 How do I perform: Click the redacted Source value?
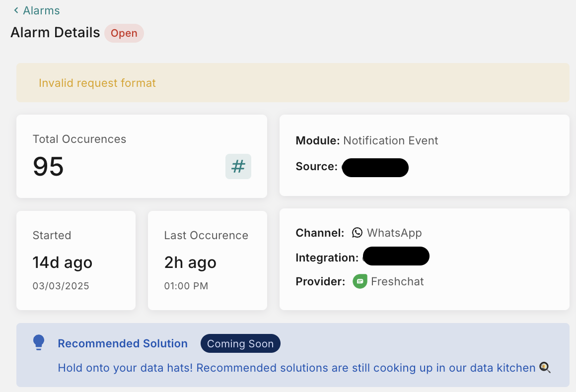pos(375,167)
